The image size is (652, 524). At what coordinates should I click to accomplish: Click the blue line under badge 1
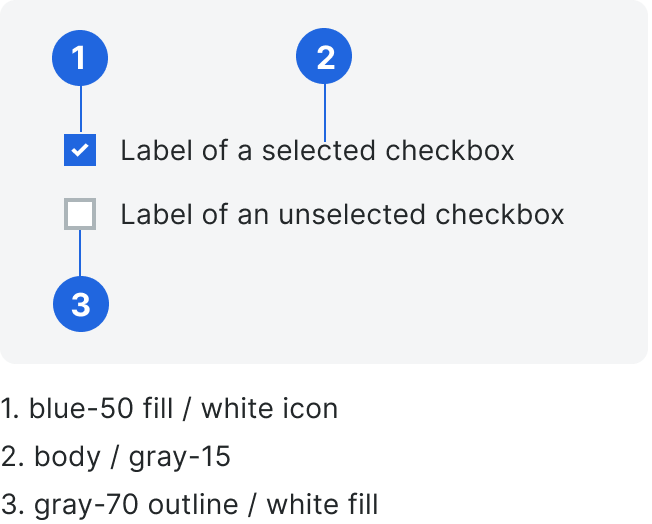click(81, 110)
